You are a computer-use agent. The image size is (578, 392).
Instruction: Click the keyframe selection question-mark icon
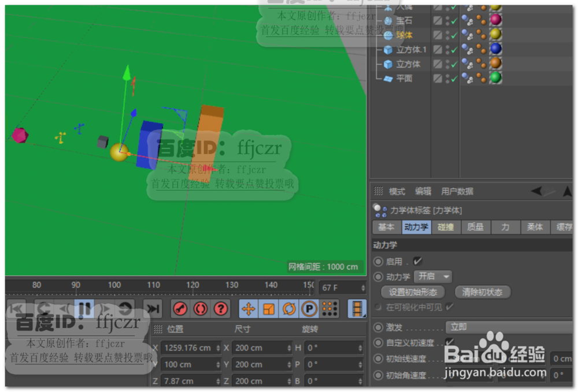221,308
